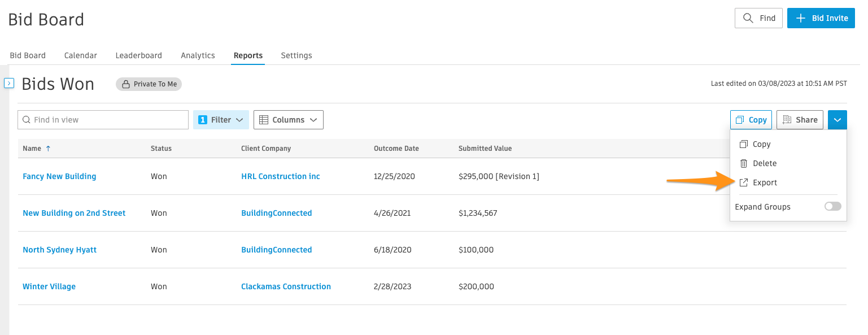Image resolution: width=868 pixels, height=335 pixels.
Task: Collapse the blue more-actions chevron menu
Action: [x=838, y=120]
